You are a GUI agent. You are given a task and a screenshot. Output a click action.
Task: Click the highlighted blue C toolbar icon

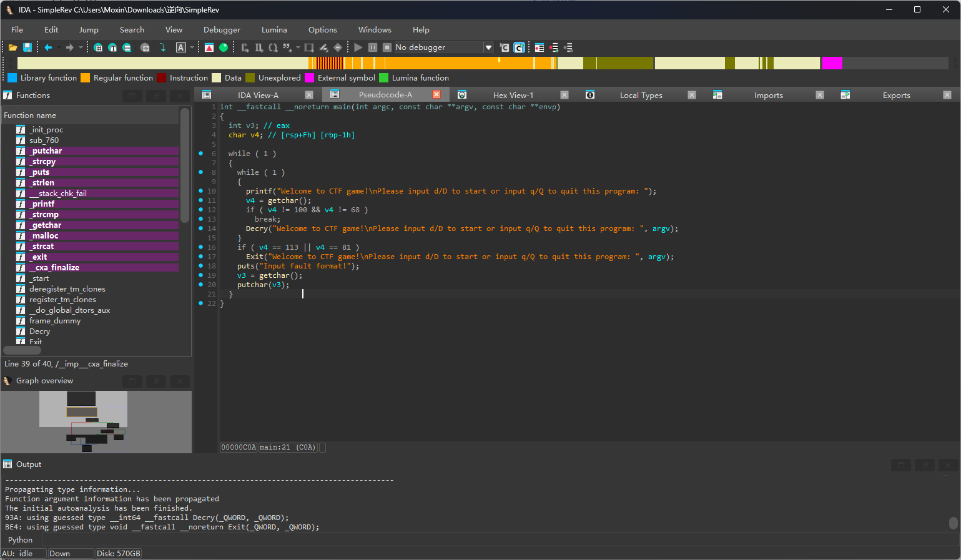[x=519, y=47]
